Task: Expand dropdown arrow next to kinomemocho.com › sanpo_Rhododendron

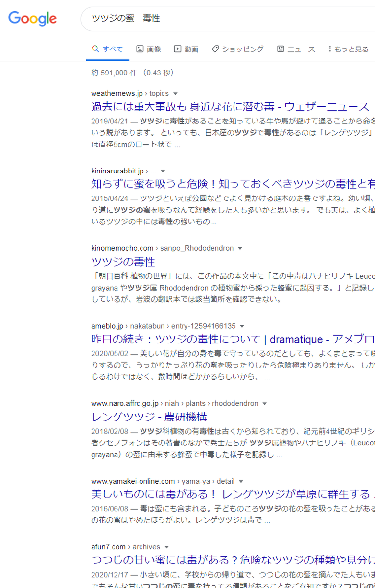Action: (x=240, y=249)
